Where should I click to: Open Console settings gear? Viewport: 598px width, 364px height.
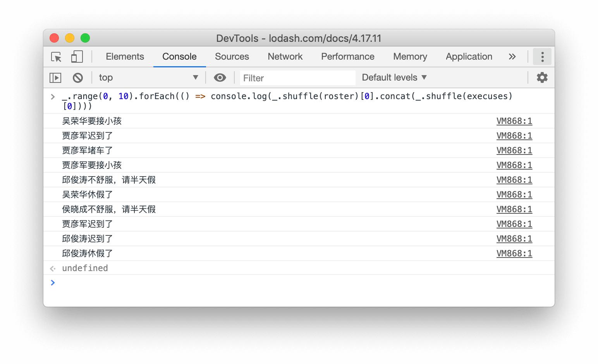point(542,77)
